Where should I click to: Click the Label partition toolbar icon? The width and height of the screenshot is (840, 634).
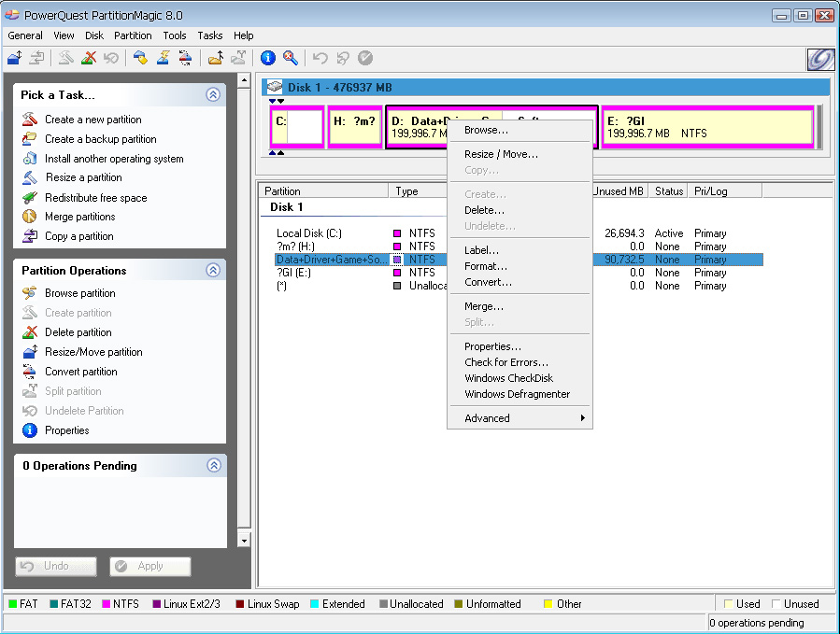[140, 57]
